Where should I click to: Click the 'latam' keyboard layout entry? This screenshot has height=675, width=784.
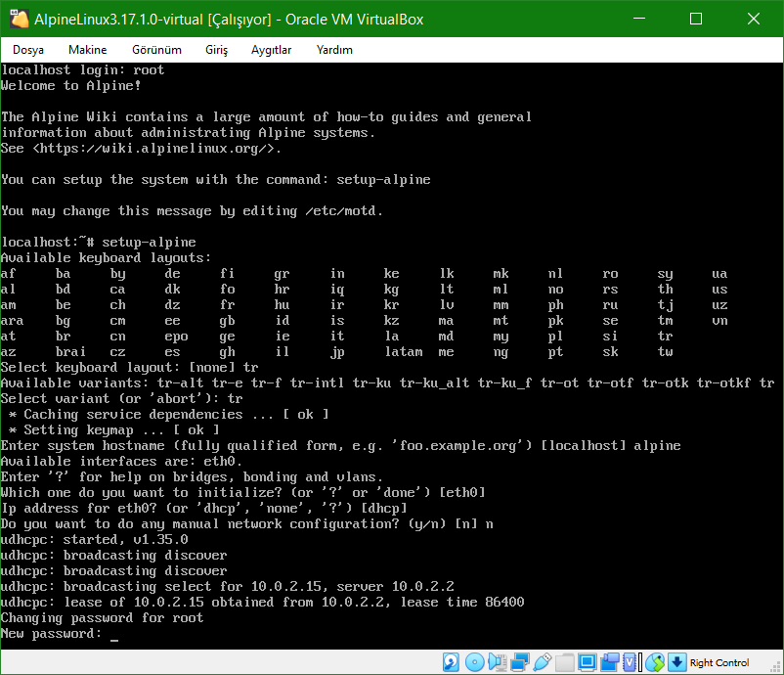404,352
